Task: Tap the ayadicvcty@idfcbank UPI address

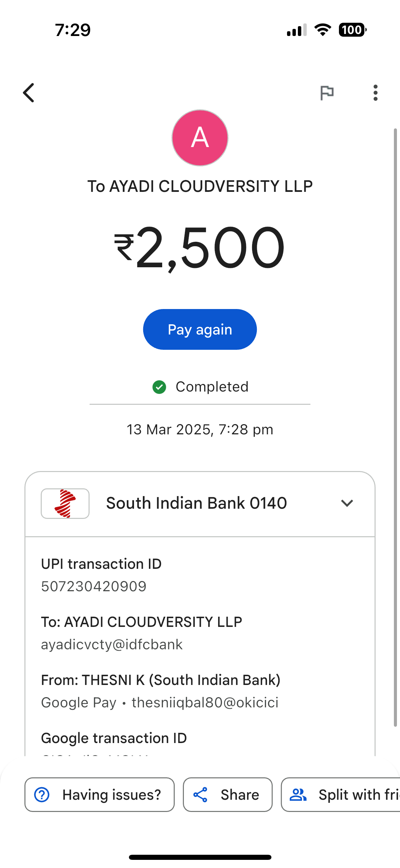Action: (112, 645)
